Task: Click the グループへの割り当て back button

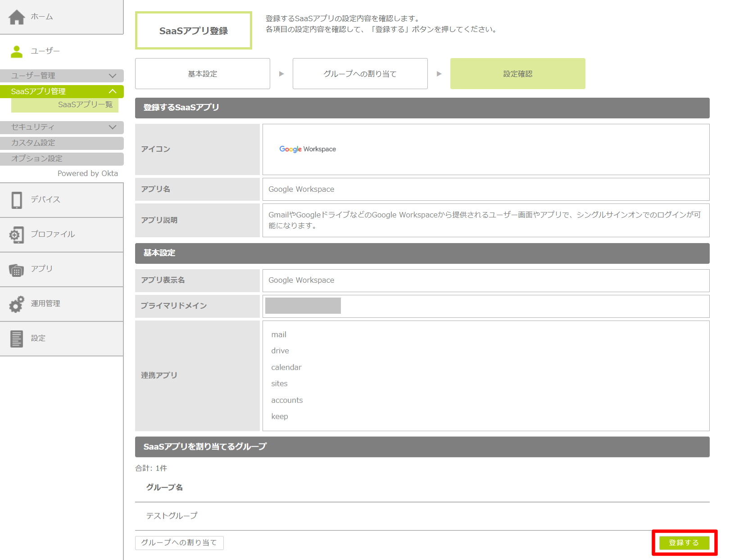Action: [x=179, y=543]
